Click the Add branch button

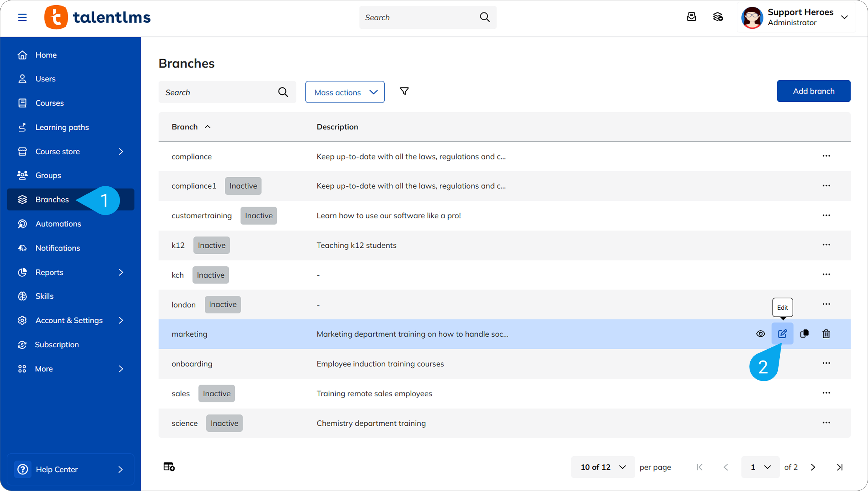pyautogui.click(x=813, y=91)
